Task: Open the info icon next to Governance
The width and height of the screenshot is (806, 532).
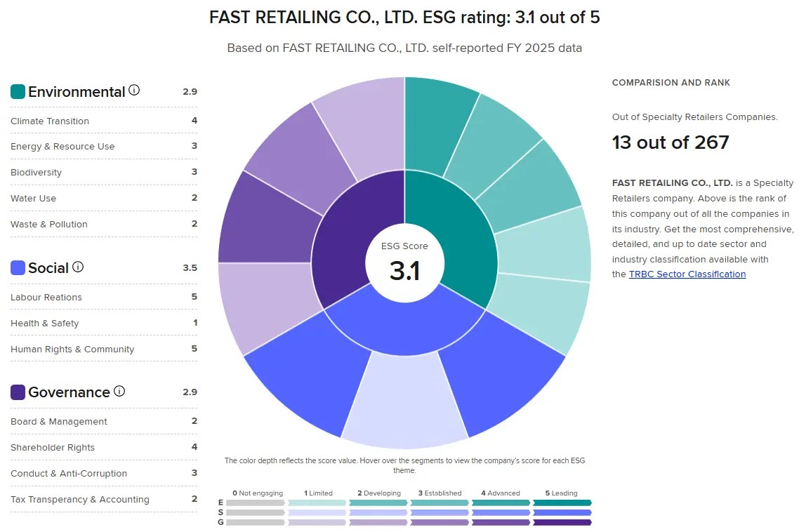Action: pyautogui.click(x=119, y=391)
